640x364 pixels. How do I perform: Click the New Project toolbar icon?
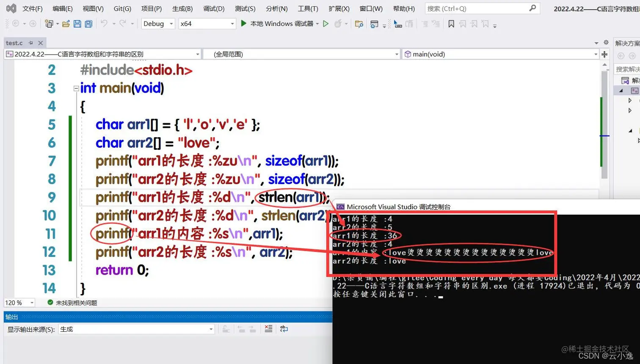coord(48,24)
